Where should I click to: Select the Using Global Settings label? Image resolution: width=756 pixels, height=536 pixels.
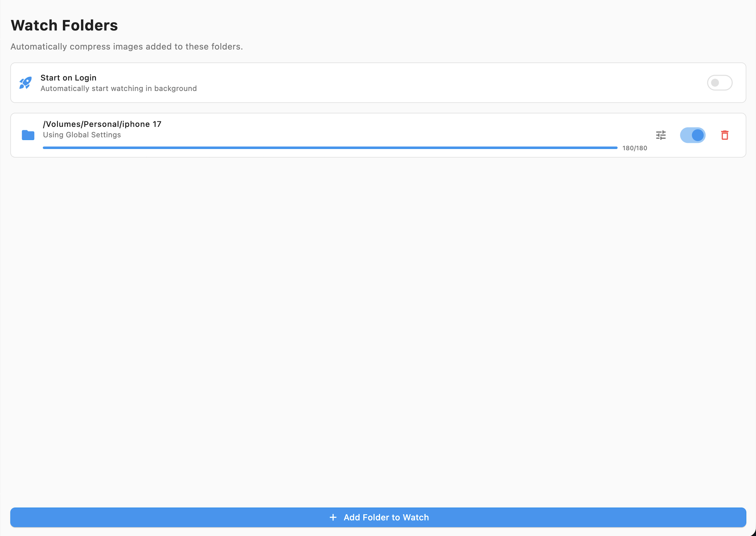pos(81,135)
